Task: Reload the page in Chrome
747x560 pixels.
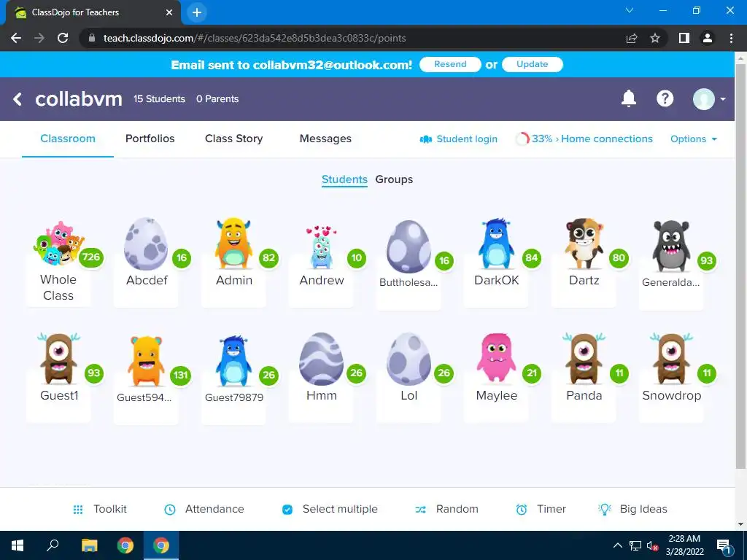Action: [63, 38]
